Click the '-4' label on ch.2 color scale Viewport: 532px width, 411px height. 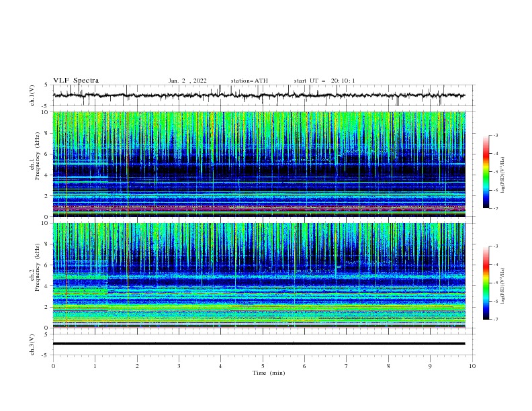click(x=496, y=265)
